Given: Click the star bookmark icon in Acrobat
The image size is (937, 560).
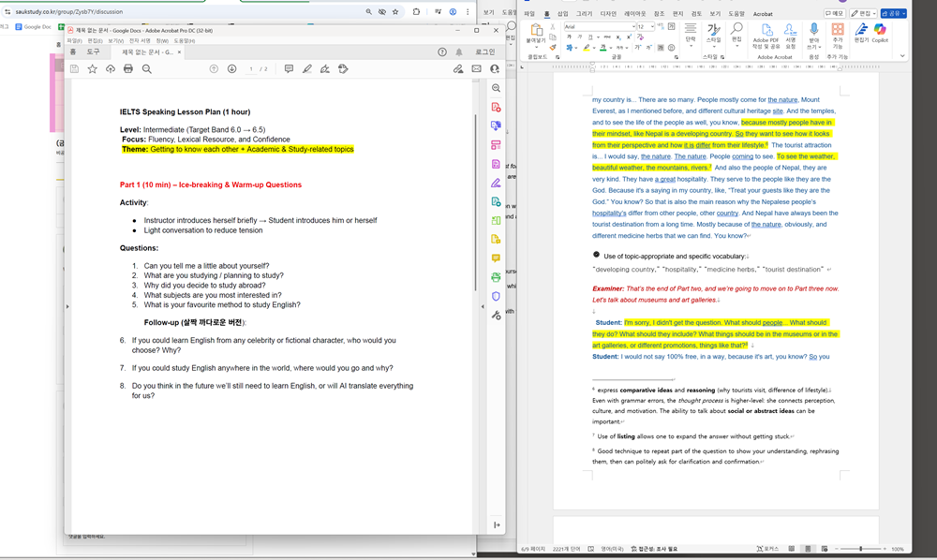Looking at the screenshot, I should pyautogui.click(x=92, y=68).
